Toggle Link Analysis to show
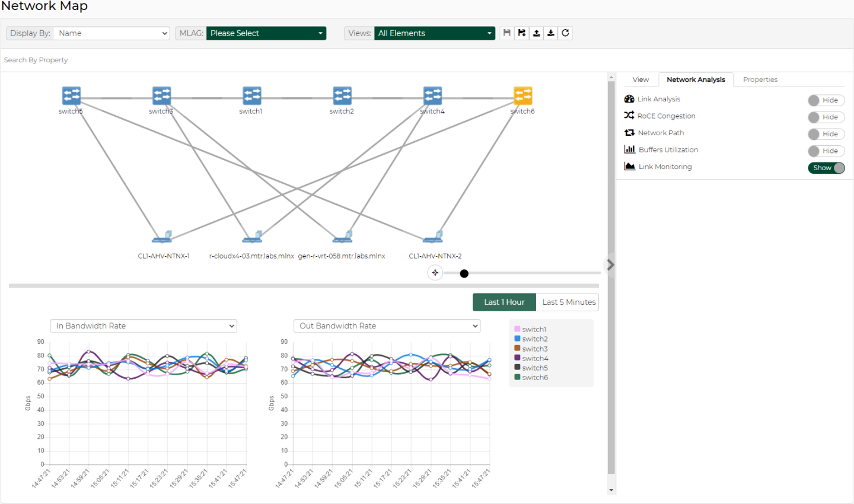This screenshot has width=854, height=504. click(826, 100)
